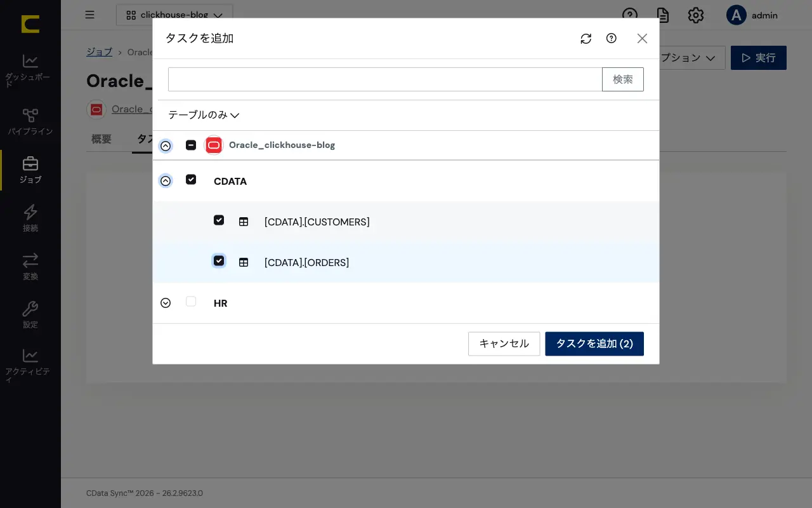
Task: Click the admin avatar icon
Action: point(736,15)
